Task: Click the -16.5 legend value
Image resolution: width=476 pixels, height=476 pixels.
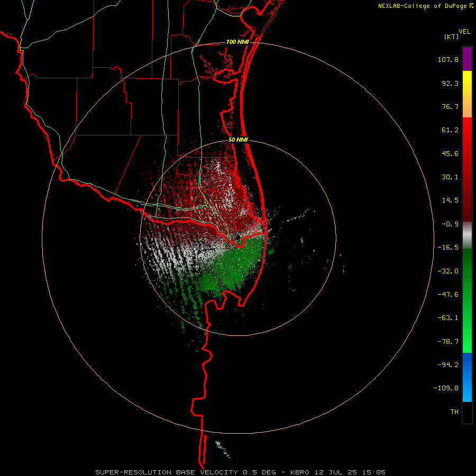Action: click(x=448, y=248)
